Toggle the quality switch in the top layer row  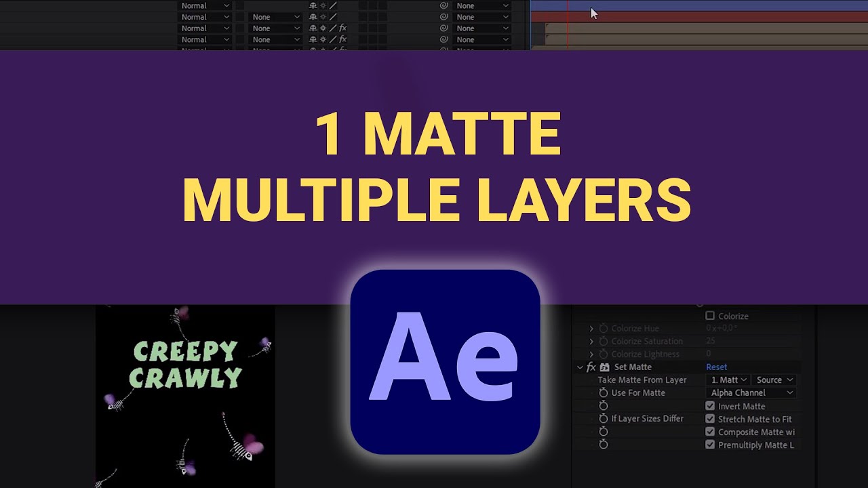333,5
